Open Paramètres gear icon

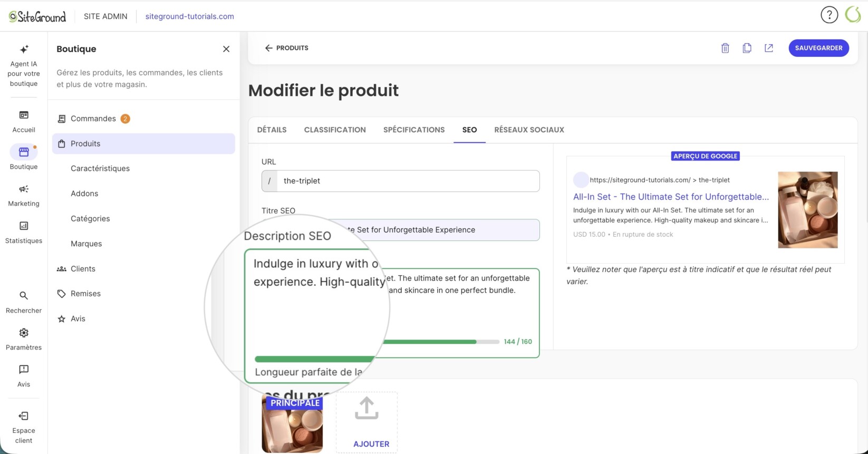(x=24, y=333)
